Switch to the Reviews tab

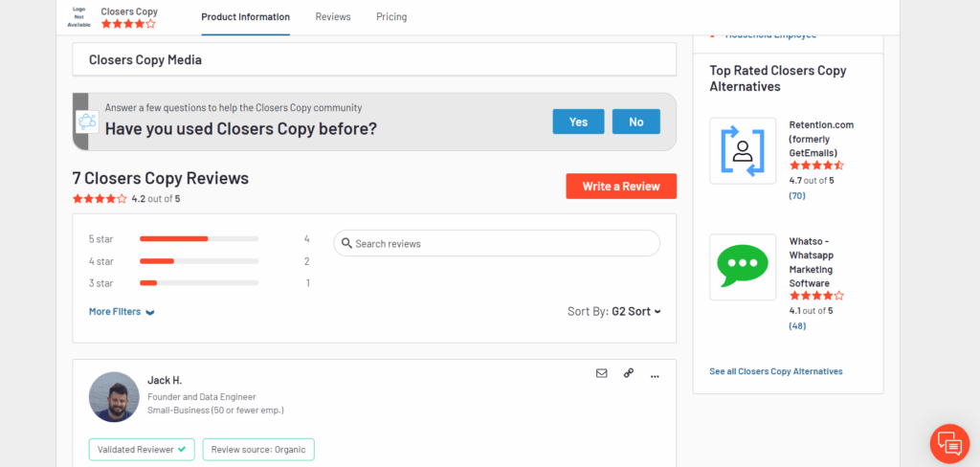333,17
